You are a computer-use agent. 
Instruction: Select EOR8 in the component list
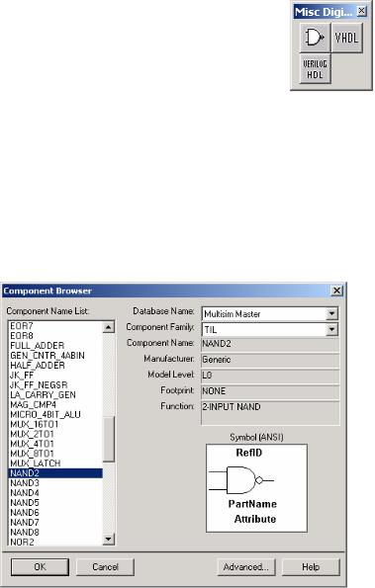[55, 336]
